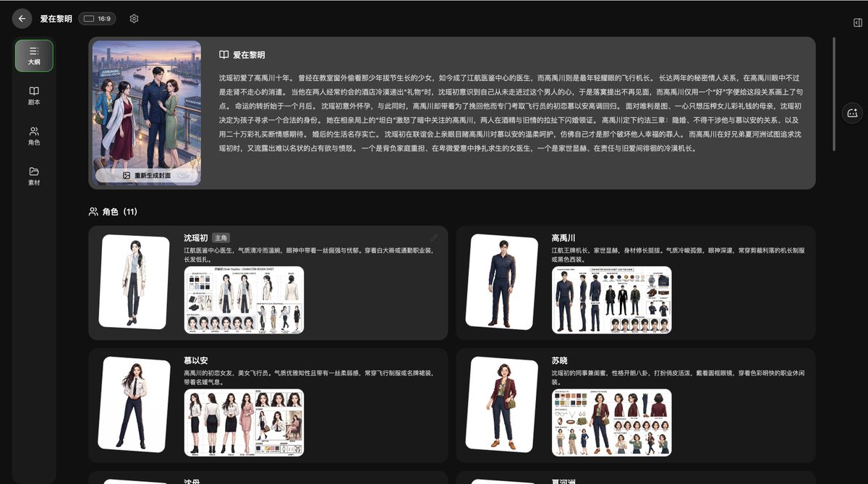Open the 角色 sidebar tab

tap(34, 136)
